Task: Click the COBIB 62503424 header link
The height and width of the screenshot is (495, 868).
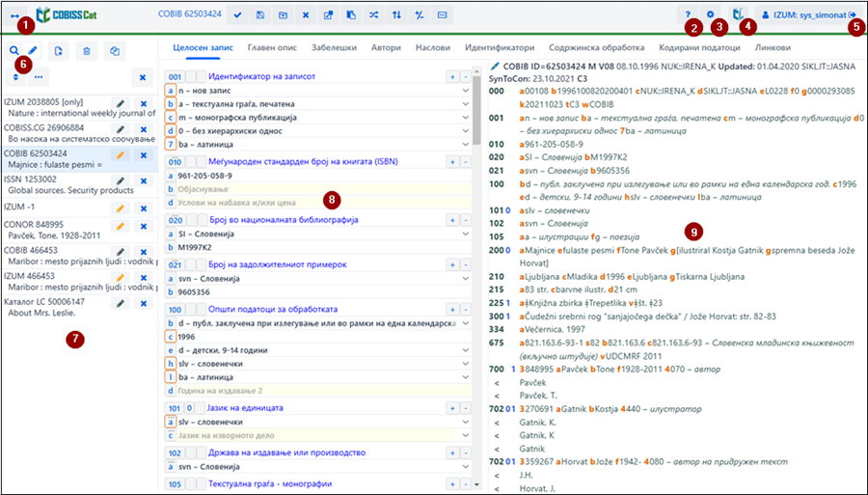Action: (190, 14)
